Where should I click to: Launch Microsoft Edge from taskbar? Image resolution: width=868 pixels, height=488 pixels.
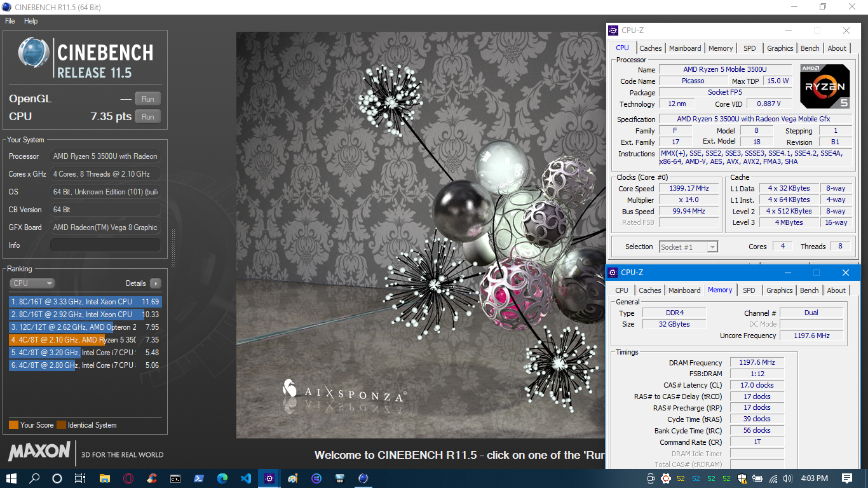point(222,478)
